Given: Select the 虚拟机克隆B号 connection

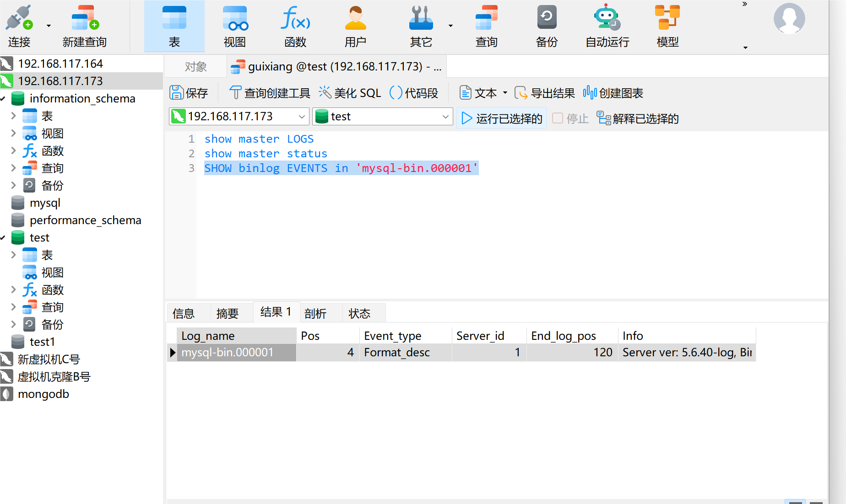Looking at the screenshot, I should (x=54, y=376).
